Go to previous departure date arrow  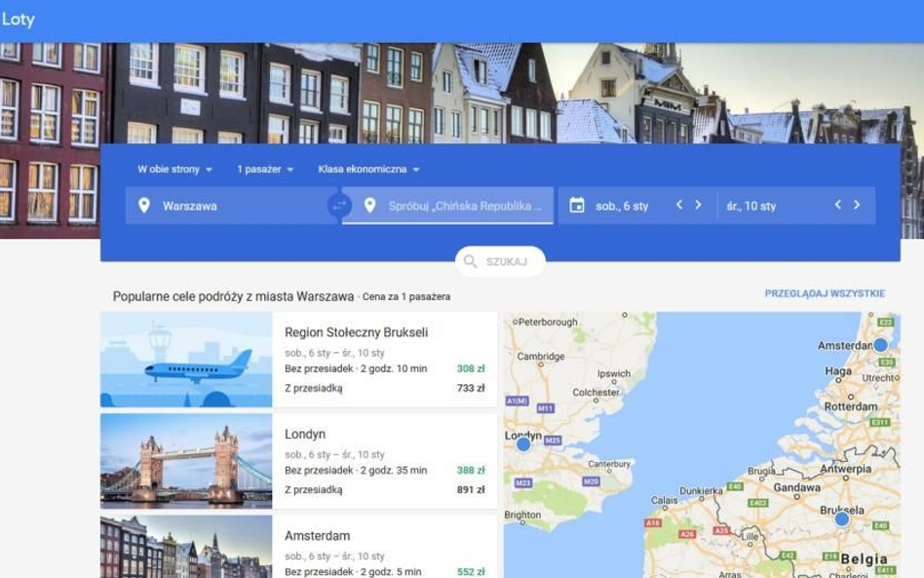678,205
